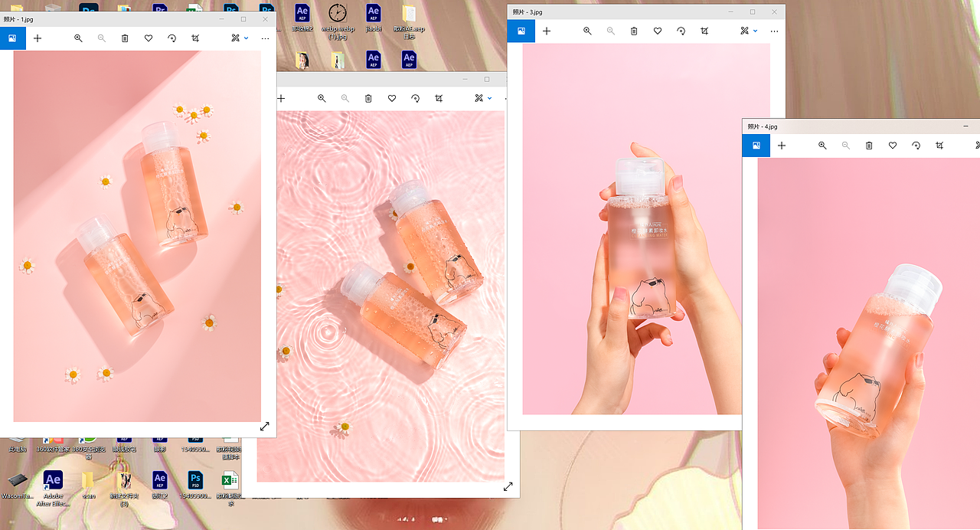Select the view photo icon in 3.jpg window
The height and width of the screenshot is (530, 980).
pos(521,31)
